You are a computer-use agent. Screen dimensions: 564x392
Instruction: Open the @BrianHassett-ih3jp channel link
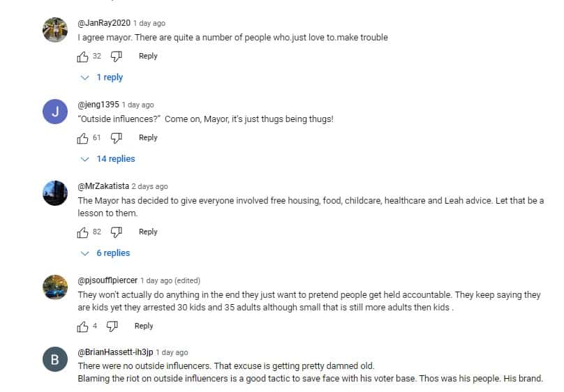(x=114, y=353)
